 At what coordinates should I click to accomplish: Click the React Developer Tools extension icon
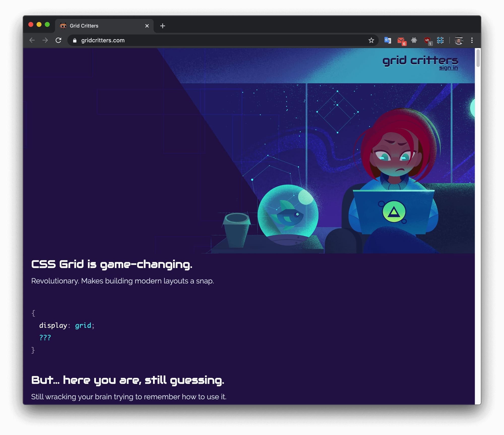tap(414, 40)
